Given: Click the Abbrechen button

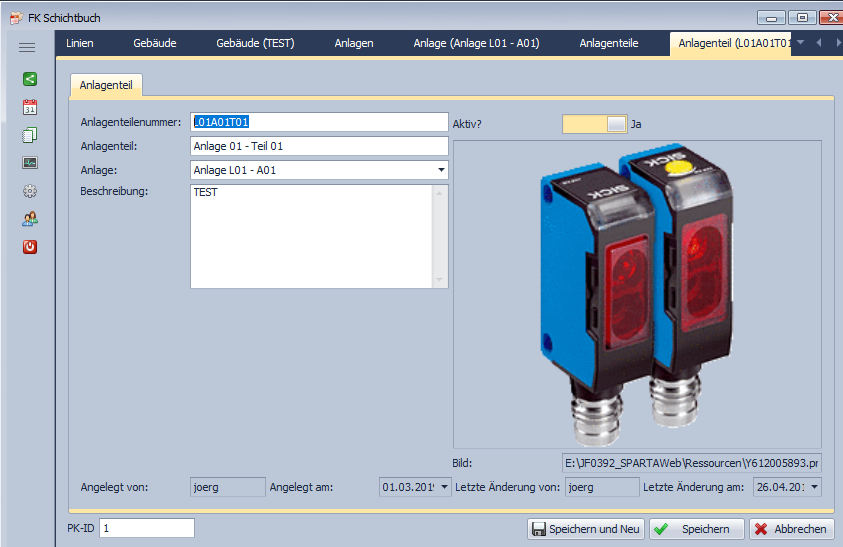Looking at the screenshot, I should (791, 529).
